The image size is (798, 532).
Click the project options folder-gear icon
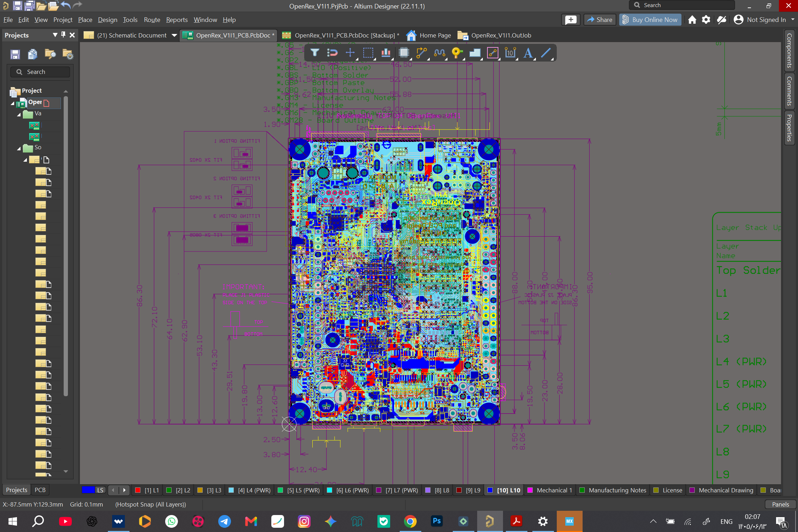(68, 54)
